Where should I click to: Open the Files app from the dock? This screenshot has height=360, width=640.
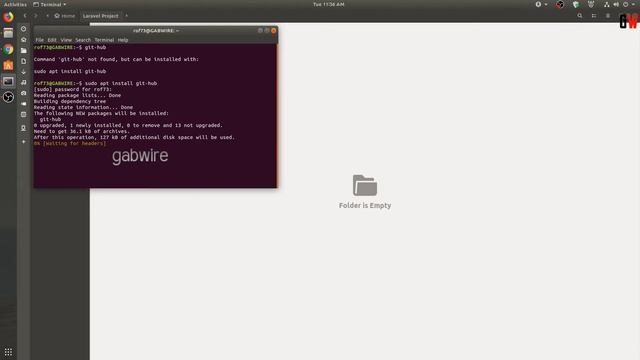pos(8,33)
